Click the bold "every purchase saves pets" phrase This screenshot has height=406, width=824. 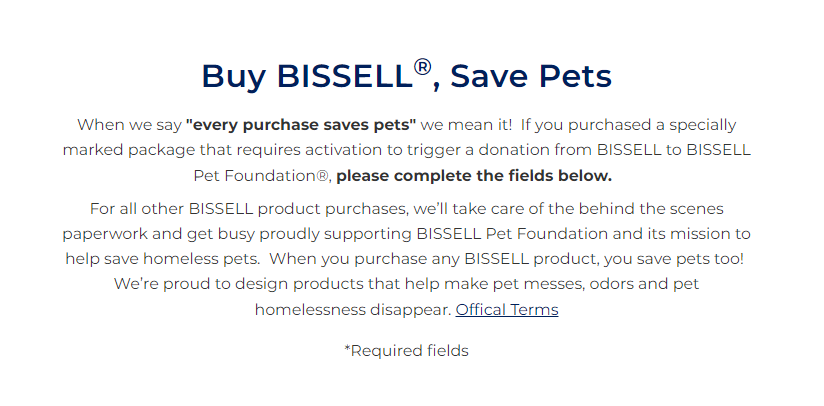301,125
